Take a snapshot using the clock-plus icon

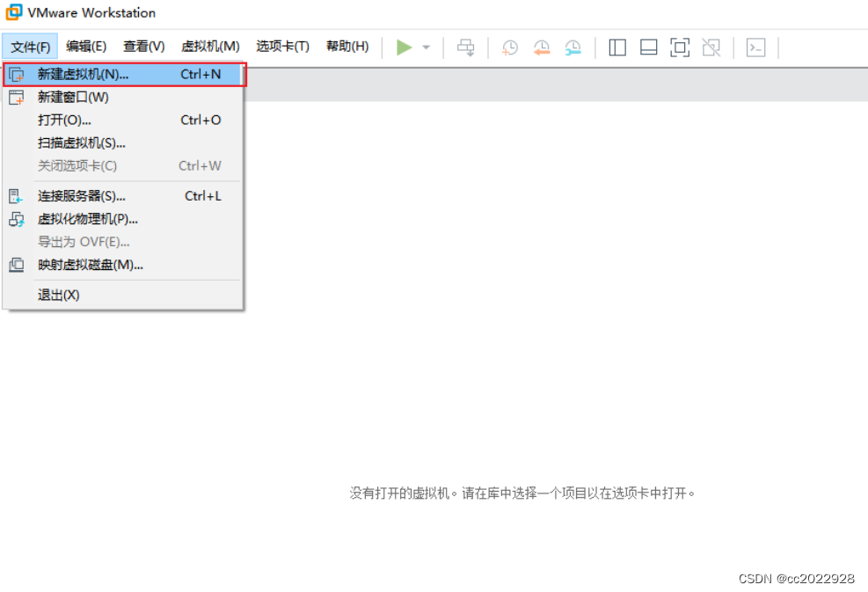coord(509,48)
